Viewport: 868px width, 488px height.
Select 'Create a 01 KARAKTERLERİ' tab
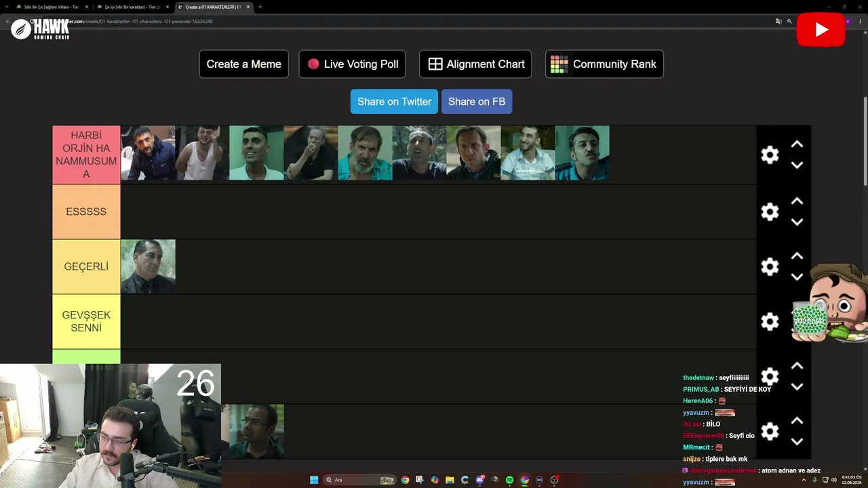click(x=213, y=7)
